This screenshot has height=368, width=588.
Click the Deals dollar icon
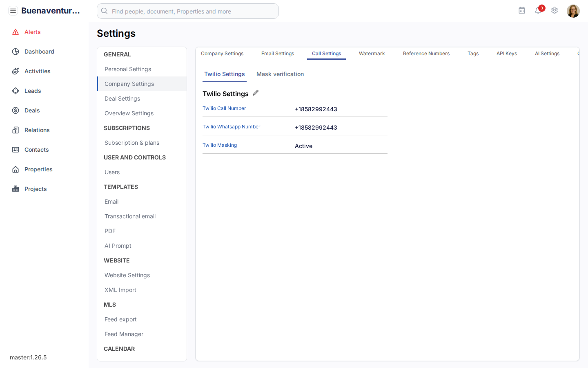(x=16, y=110)
